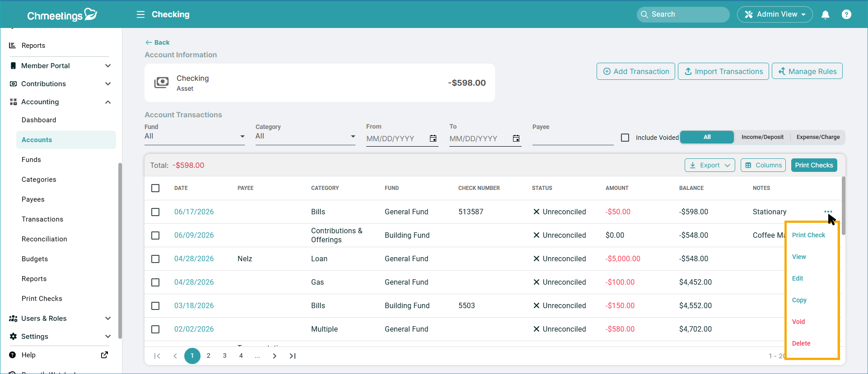Click in the Payee filter field
This screenshot has height=374, width=868.
(x=573, y=139)
